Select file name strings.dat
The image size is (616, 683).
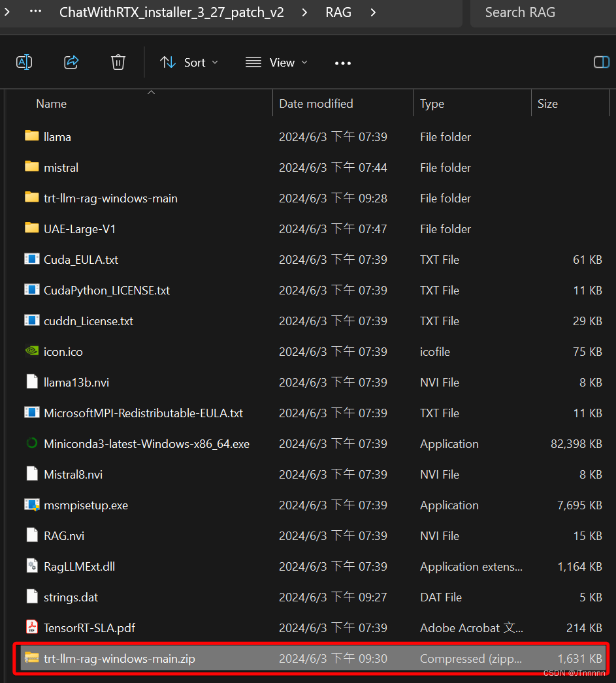click(71, 597)
